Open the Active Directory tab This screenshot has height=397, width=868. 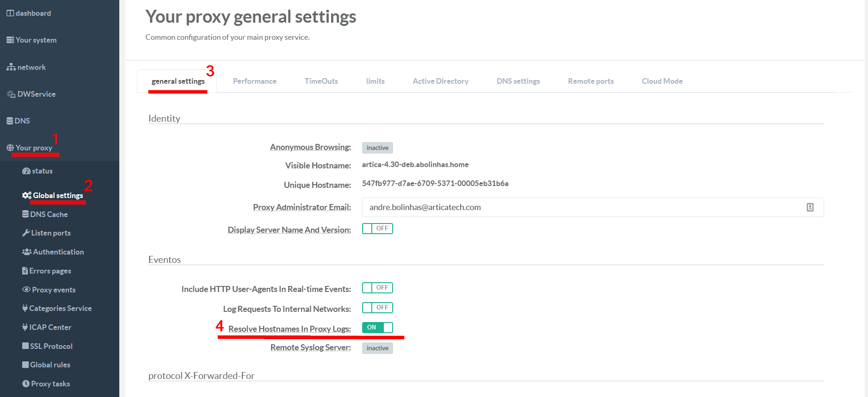[x=440, y=81]
